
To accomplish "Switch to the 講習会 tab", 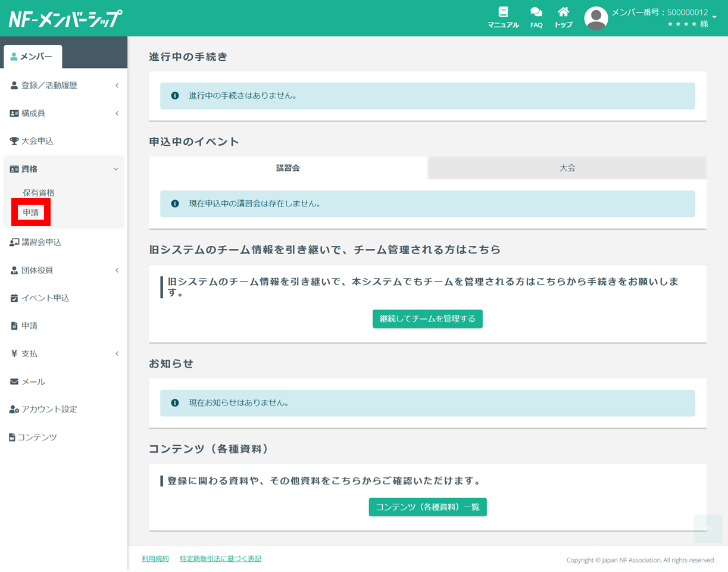I will click(x=288, y=168).
